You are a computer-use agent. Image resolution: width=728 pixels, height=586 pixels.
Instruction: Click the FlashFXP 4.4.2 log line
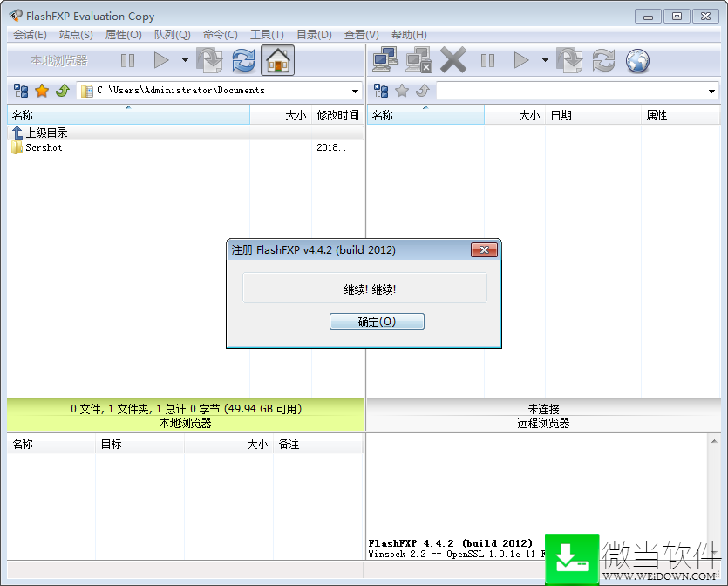(451, 542)
